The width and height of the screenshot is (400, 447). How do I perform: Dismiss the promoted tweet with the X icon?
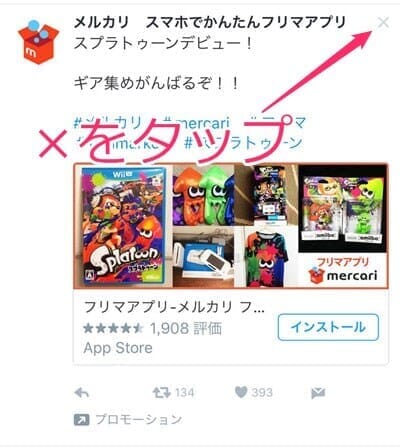[x=383, y=23]
